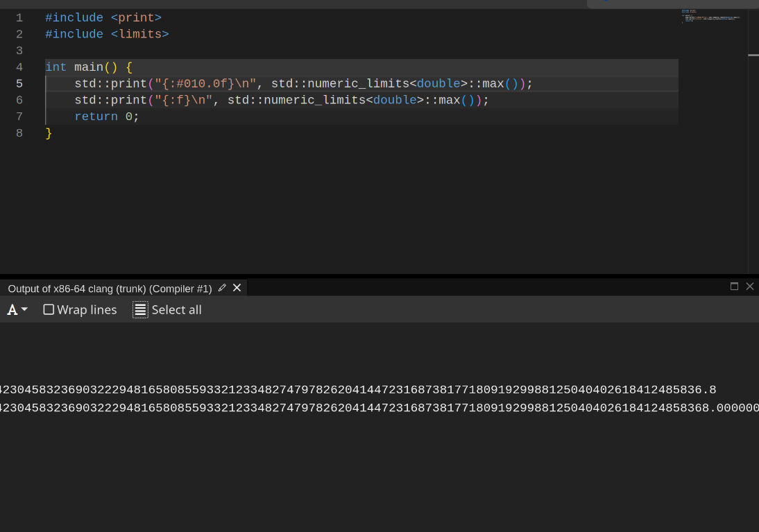
Task: Click the #include <limits> line
Action: tap(107, 35)
